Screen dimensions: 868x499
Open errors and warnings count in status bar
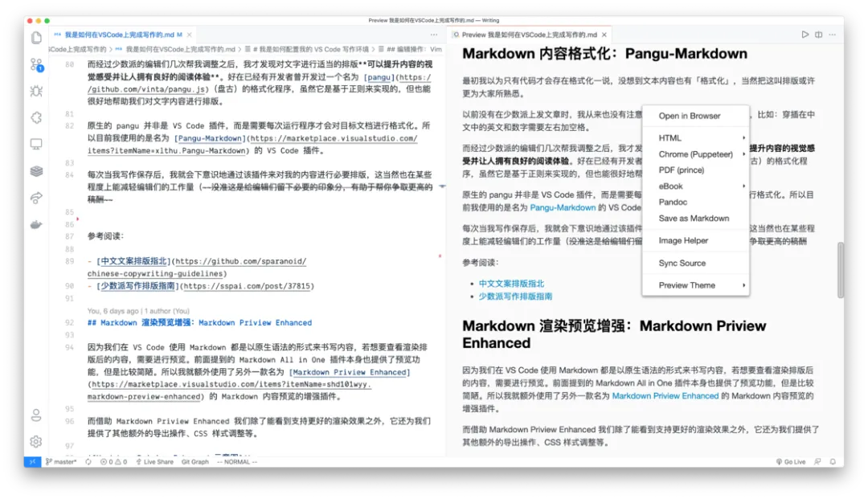pyautogui.click(x=113, y=461)
